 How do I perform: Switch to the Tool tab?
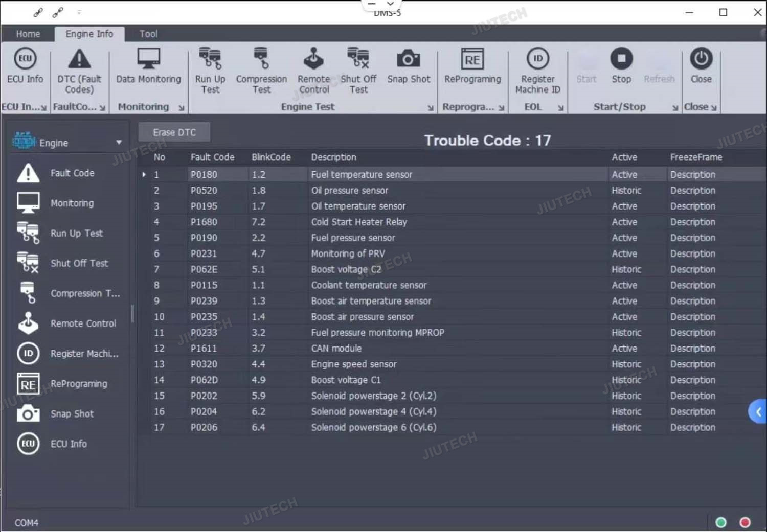coord(148,34)
